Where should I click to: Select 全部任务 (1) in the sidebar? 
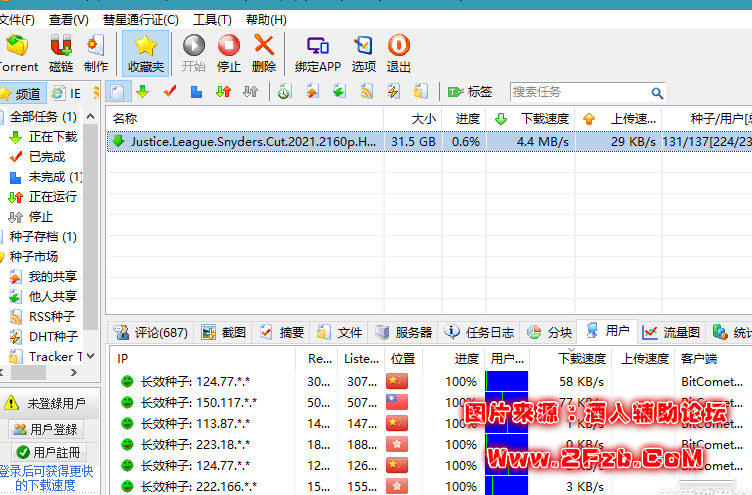[x=43, y=117]
